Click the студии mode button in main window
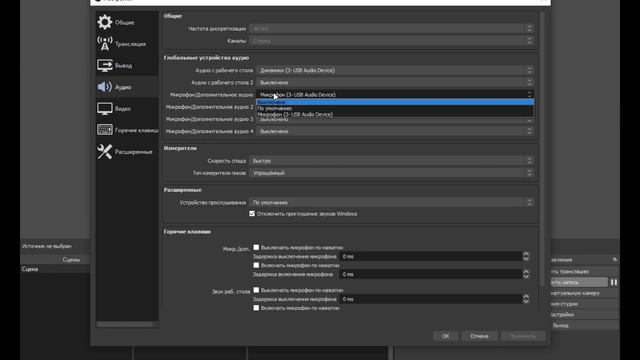This screenshot has width=640, height=360. coord(584,304)
